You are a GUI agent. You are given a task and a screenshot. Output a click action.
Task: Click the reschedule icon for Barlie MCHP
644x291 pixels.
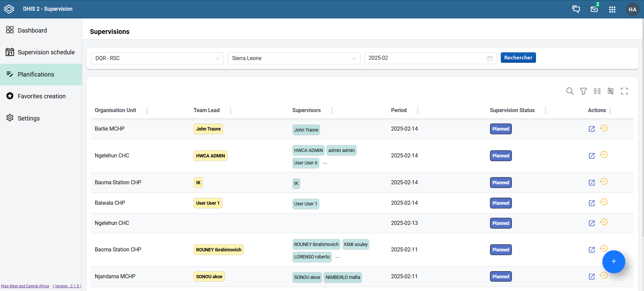click(x=604, y=128)
